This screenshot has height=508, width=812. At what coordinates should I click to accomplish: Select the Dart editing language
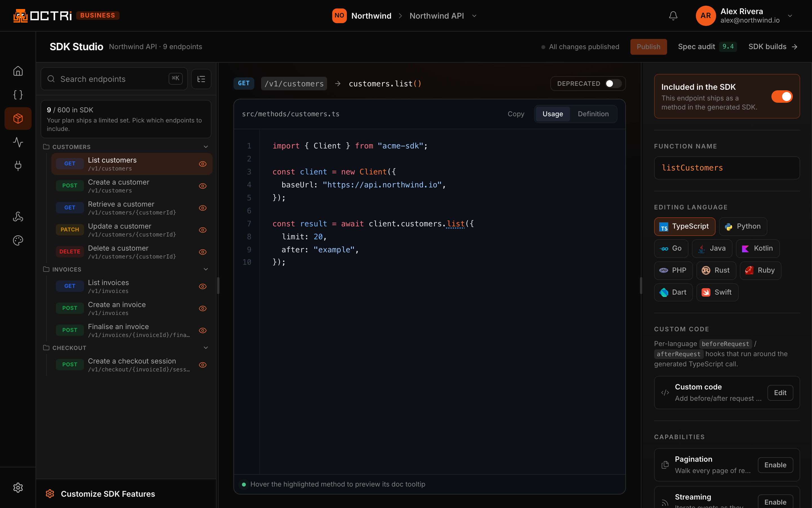(673, 292)
